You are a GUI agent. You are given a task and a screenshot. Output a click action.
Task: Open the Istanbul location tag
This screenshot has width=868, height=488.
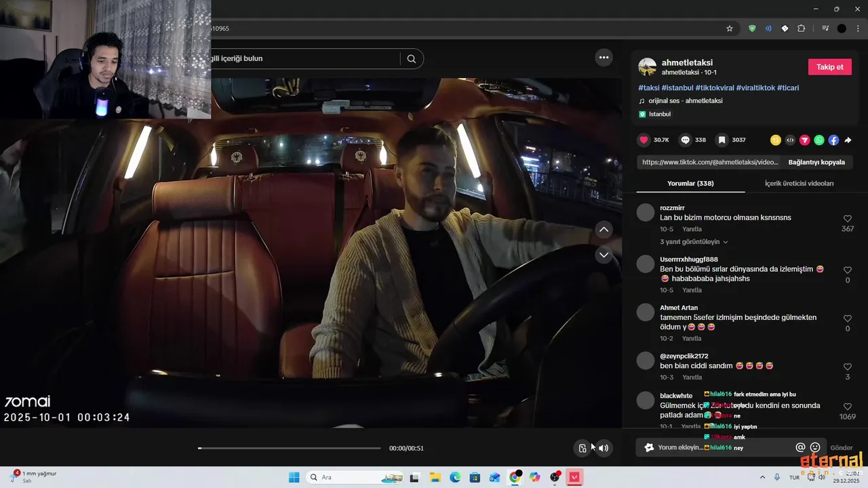coord(659,115)
